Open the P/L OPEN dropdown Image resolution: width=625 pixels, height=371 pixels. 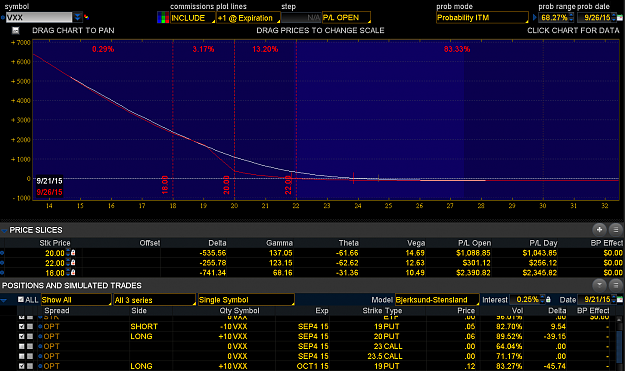[x=346, y=18]
